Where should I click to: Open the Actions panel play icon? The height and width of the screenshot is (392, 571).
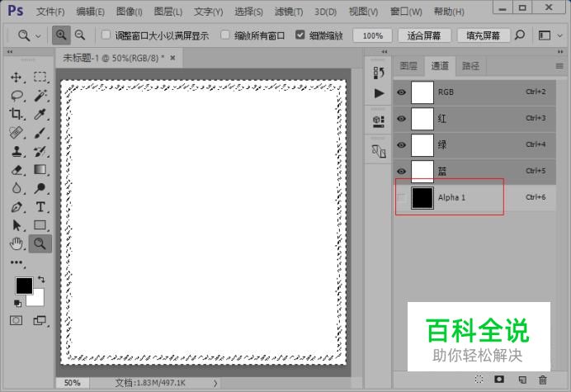point(379,93)
